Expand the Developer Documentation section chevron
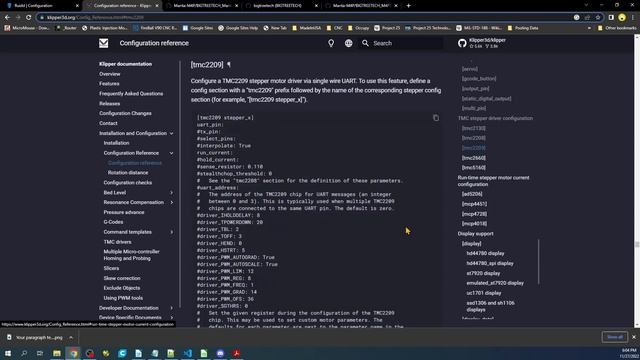Image resolution: width=640 pixels, height=360 pixels. (x=171, y=308)
